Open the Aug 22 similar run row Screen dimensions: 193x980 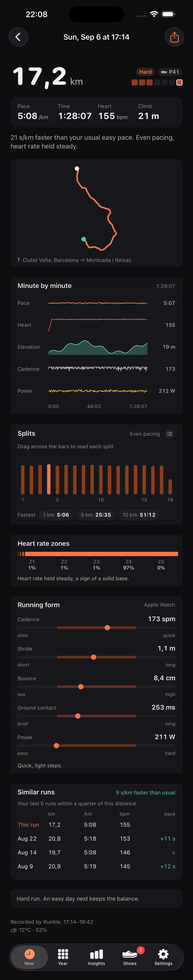96,838
